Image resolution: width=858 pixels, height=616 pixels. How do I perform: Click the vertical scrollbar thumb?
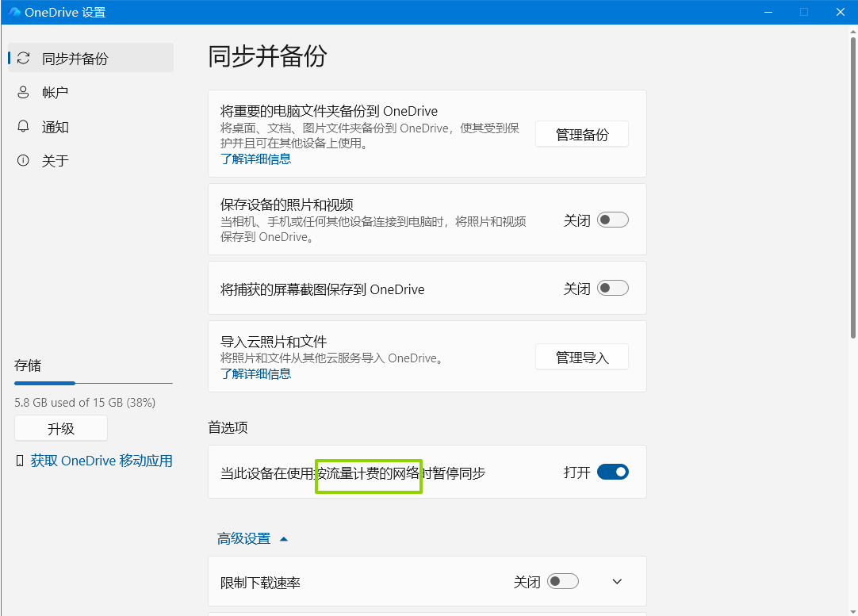[x=852, y=186]
